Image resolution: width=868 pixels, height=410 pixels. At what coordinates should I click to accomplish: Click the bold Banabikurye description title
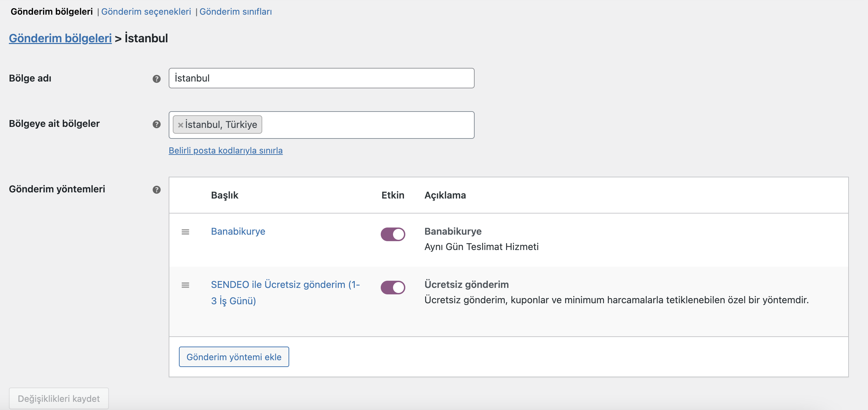click(453, 231)
